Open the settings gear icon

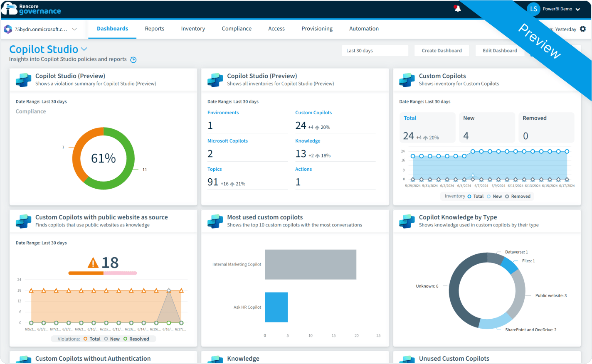[x=583, y=29]
